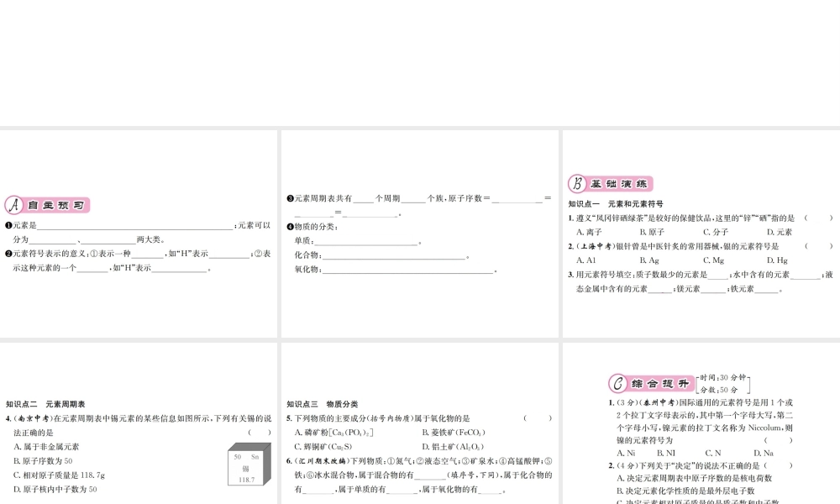Screen dimensions: 840x504
Task: Click the line ❹物质的分类
Action: tap(312, 227)
